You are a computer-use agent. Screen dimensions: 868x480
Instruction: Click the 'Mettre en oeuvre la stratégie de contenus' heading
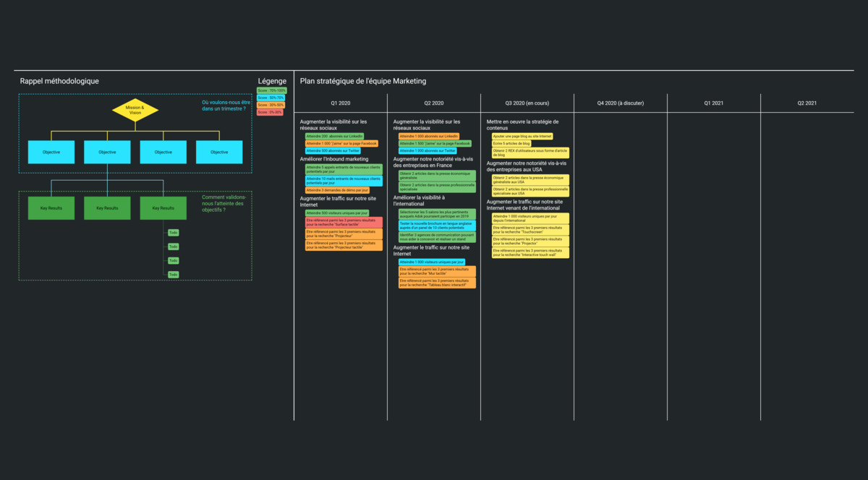pos(524,124)
